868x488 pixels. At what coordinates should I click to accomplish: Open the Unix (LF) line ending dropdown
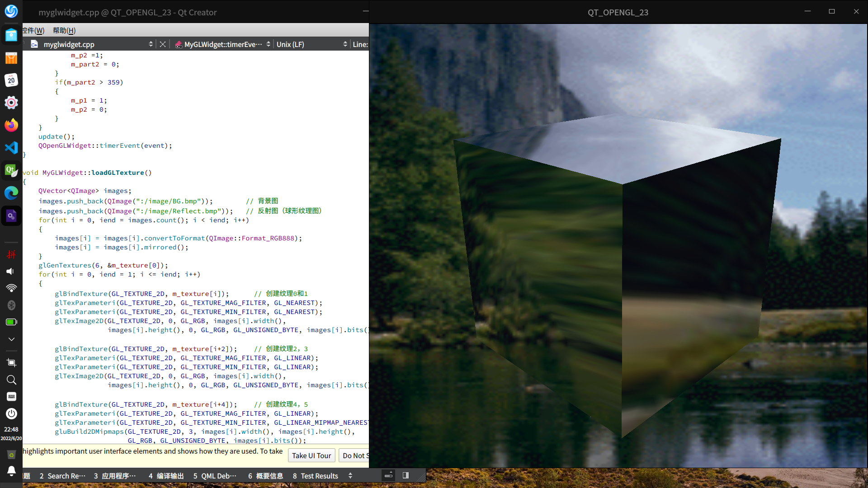pyautogui.click(x=345, y=44)
